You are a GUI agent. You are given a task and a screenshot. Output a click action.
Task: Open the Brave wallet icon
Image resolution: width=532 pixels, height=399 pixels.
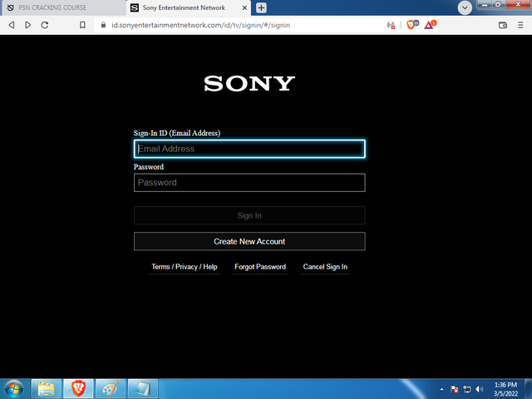[x=503, y=25]
